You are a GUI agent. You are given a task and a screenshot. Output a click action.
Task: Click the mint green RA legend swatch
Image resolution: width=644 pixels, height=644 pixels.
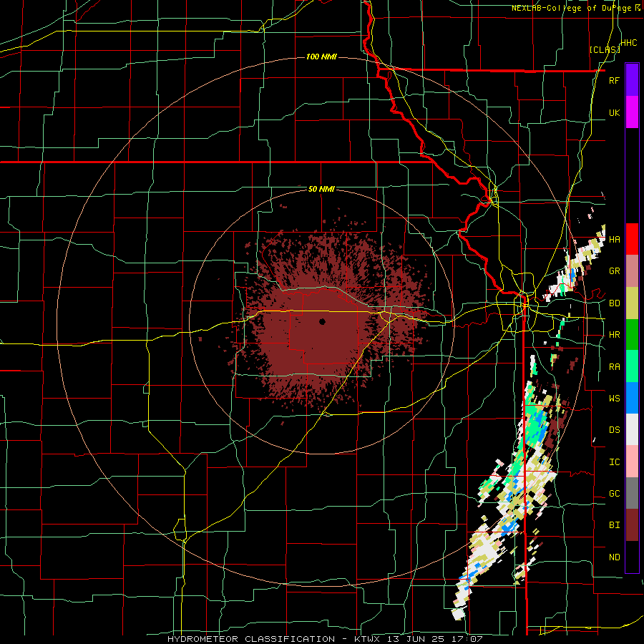pyautogui.click(x=632, y=366)
